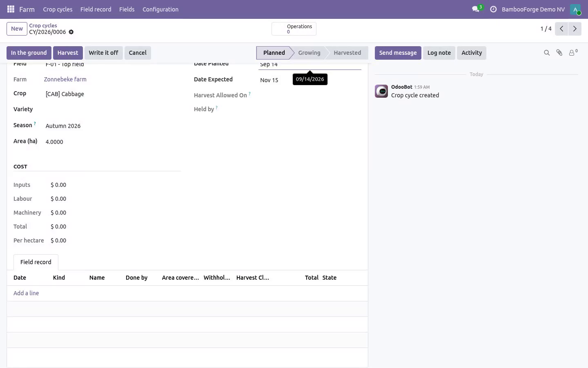Click the New button
Image resolution: width=588 pixels, height=368 pixels.
pyautogui.click(x=17, y=29)
